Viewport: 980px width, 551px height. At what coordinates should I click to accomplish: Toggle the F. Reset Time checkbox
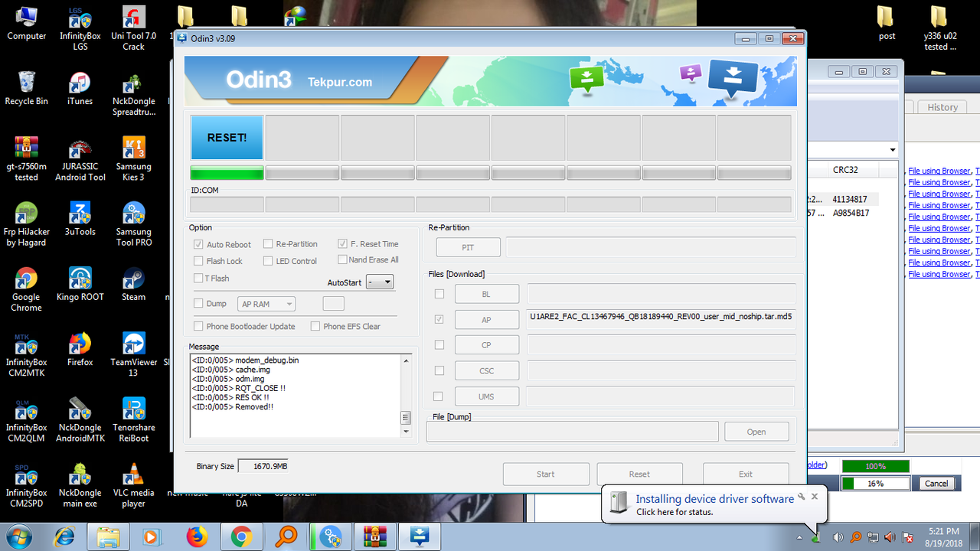[343, 243]
